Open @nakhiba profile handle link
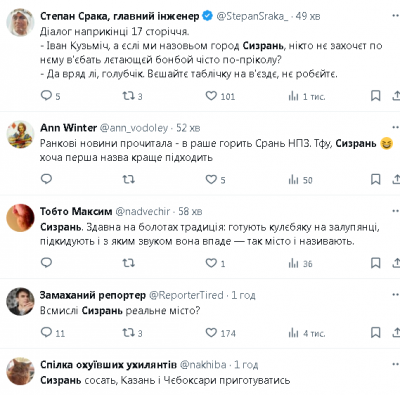Viewport: 400px width, 395px height. coord(203,365)
